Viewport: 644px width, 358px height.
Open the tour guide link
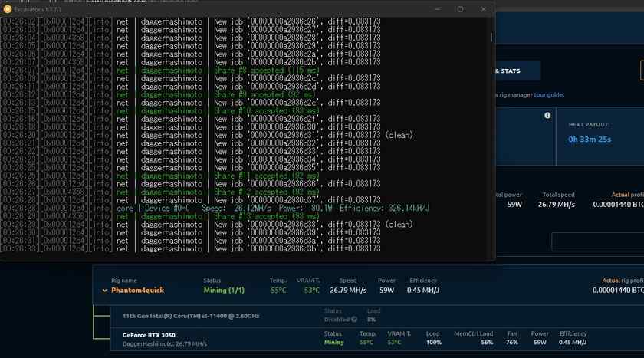pyautogui.click(x=549, y=95)
